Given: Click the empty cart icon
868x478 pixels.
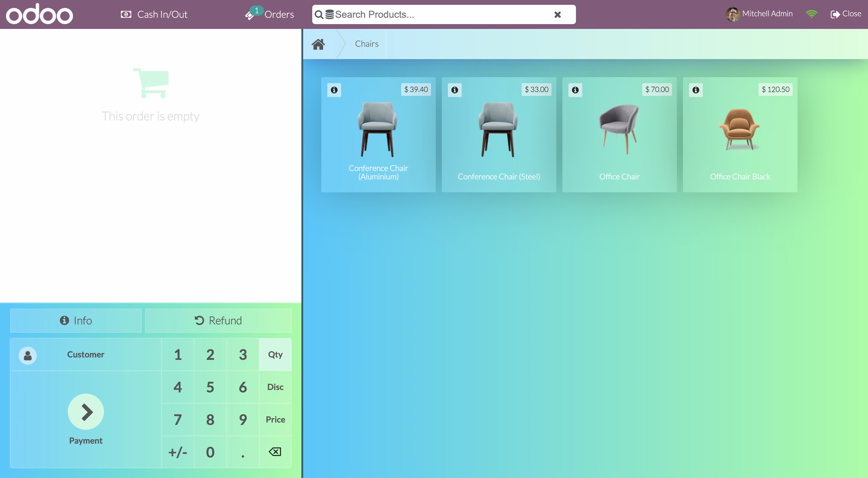Looking at the screenshot, I should (x=151, y=83).
